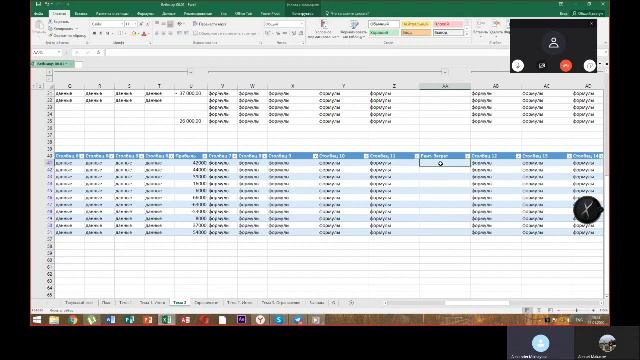Image resolution: width=640 pixels, height=360 pixels.
Task: Click align text left icon
Action: [157, 33]
